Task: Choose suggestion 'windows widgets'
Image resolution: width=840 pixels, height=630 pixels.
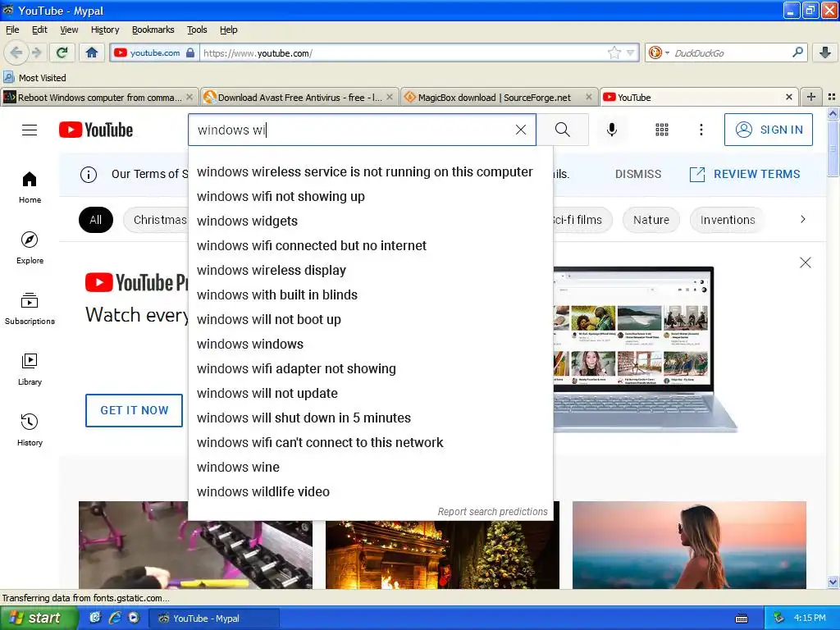Action: [371, 221]
